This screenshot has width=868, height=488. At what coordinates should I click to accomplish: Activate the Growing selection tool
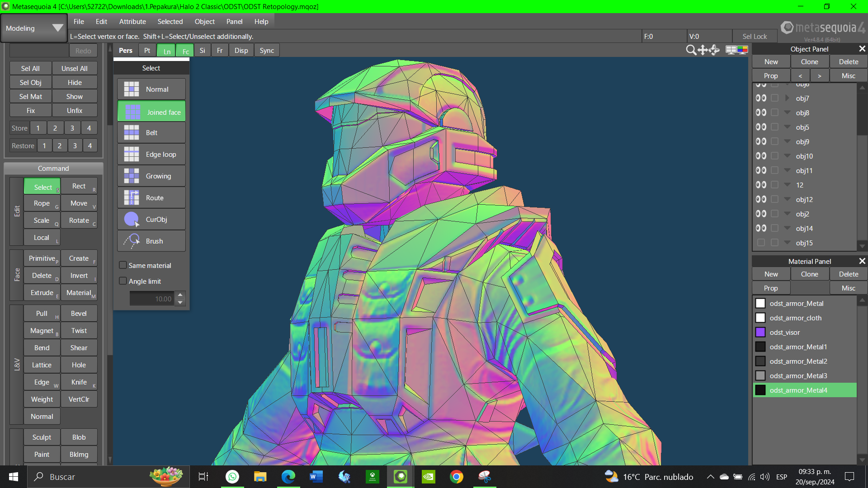pos(151,176)
